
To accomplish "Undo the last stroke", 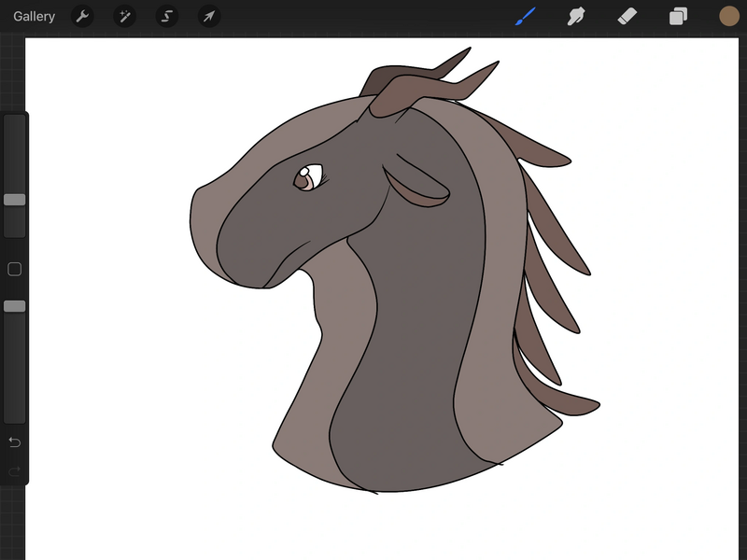I will point(15,441).
